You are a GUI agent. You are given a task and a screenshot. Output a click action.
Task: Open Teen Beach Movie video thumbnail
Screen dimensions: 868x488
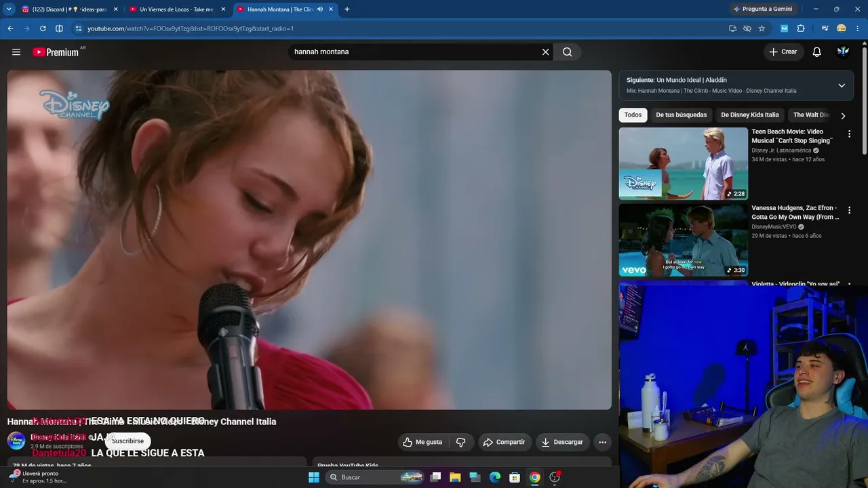(x=683, y=163)
